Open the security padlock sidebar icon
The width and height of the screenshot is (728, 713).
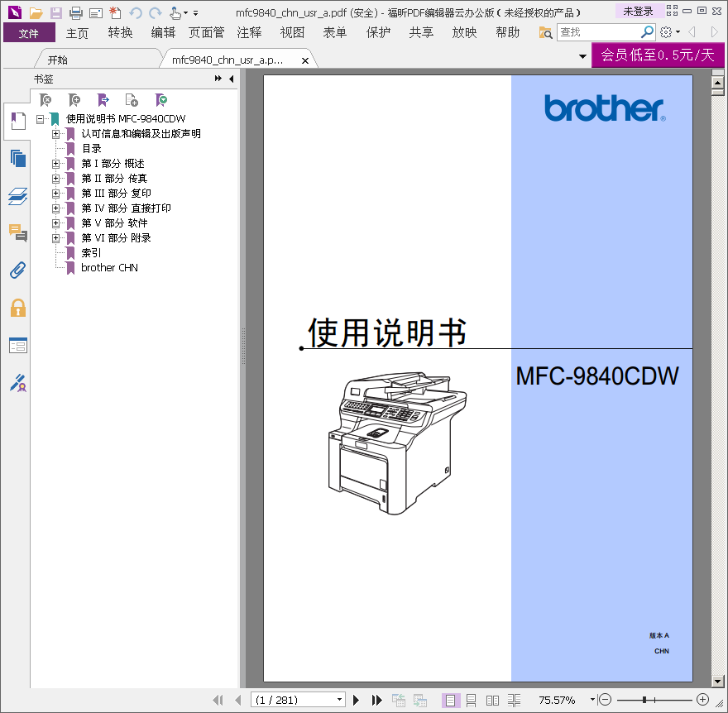pos(17,308)
